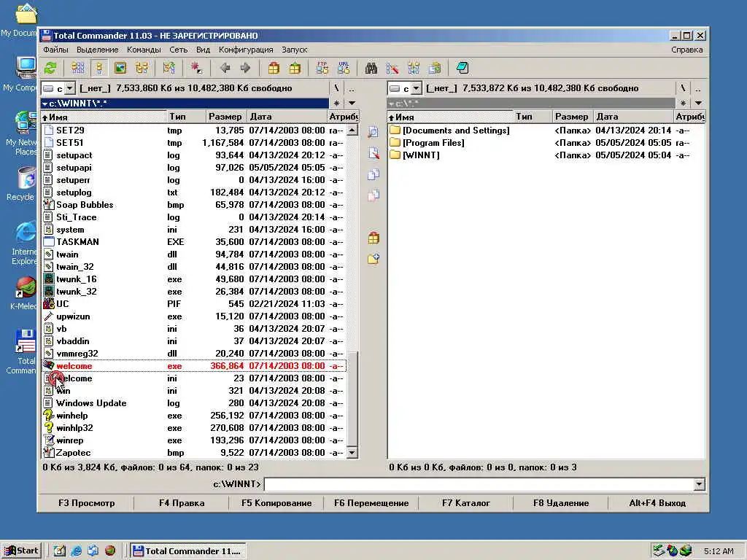747x560 pixels.
Task: Sort left panel by Размер column
Action: pos(226,117)
